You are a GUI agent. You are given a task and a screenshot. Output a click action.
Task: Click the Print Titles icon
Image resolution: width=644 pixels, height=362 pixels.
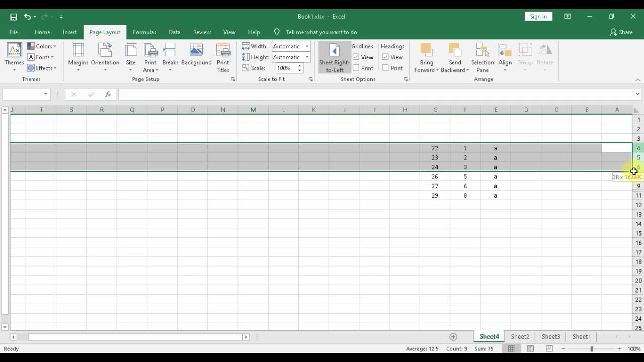tap(223, 57)
